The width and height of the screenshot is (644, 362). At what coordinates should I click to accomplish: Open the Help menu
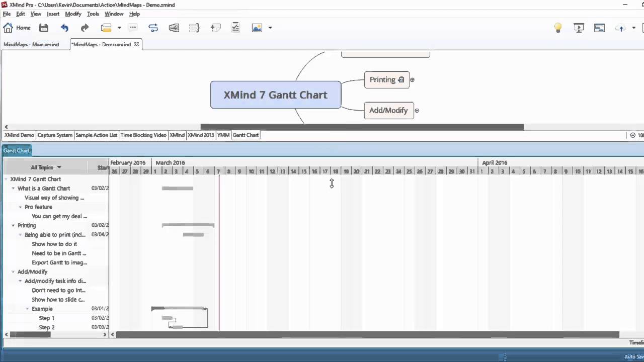coord(134,14)
